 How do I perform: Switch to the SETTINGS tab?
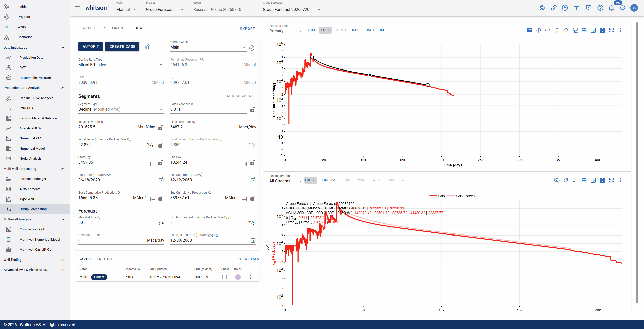coord(113,28)
